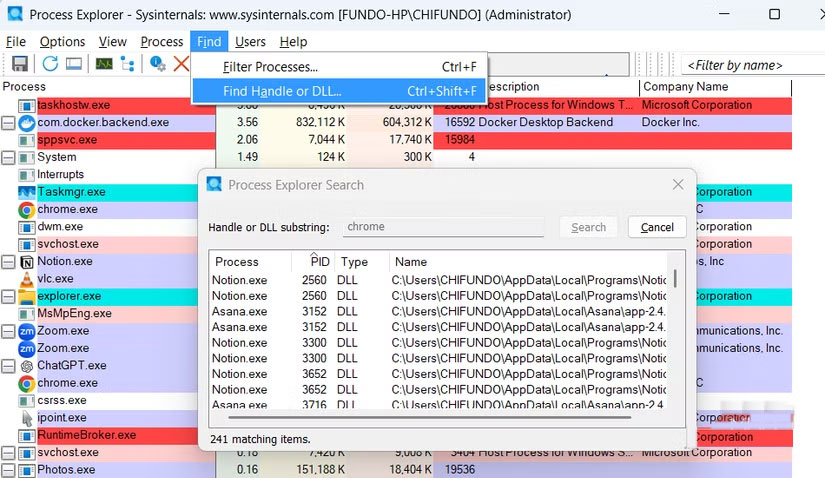Collapse the first Zoom.exe tree node
The image size is (825, 478).
point(8,331)
